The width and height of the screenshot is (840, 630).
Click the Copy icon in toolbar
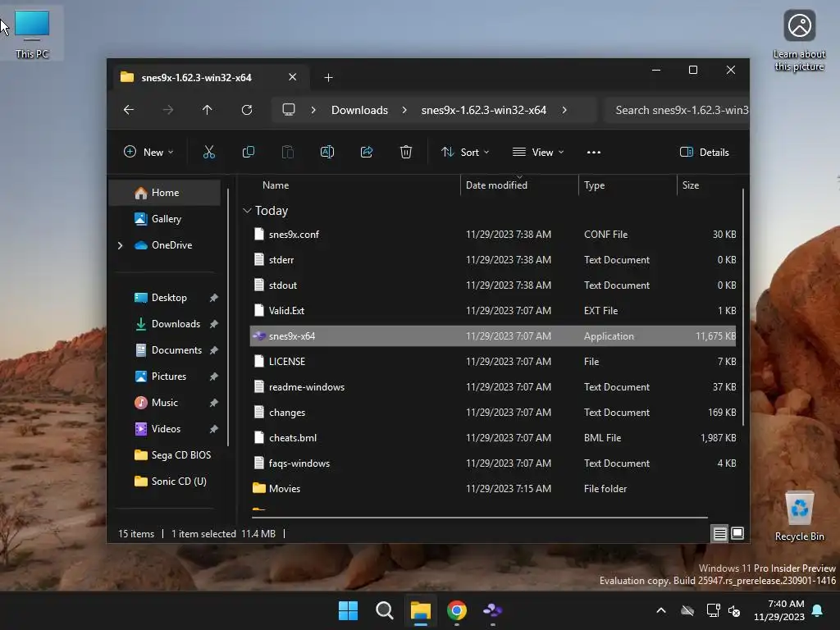coord(248,152)
